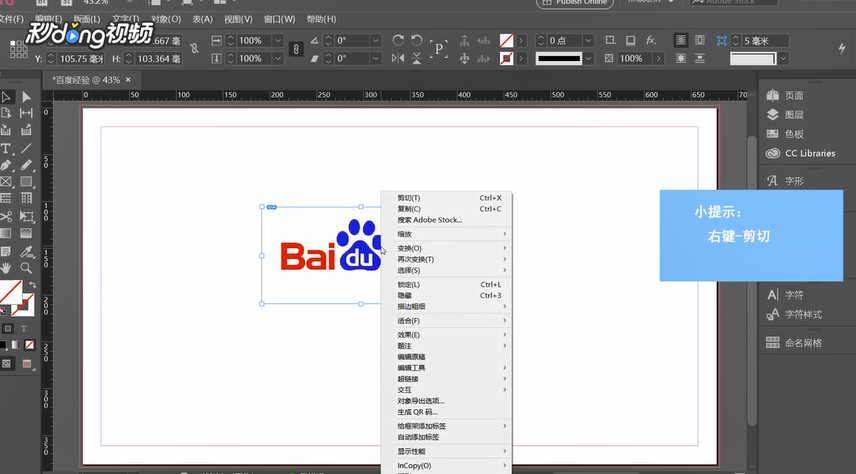The height and width of the screenshot is (474, 856).
Task: Open the 字符样式 panel
Action: coord(794,315)
